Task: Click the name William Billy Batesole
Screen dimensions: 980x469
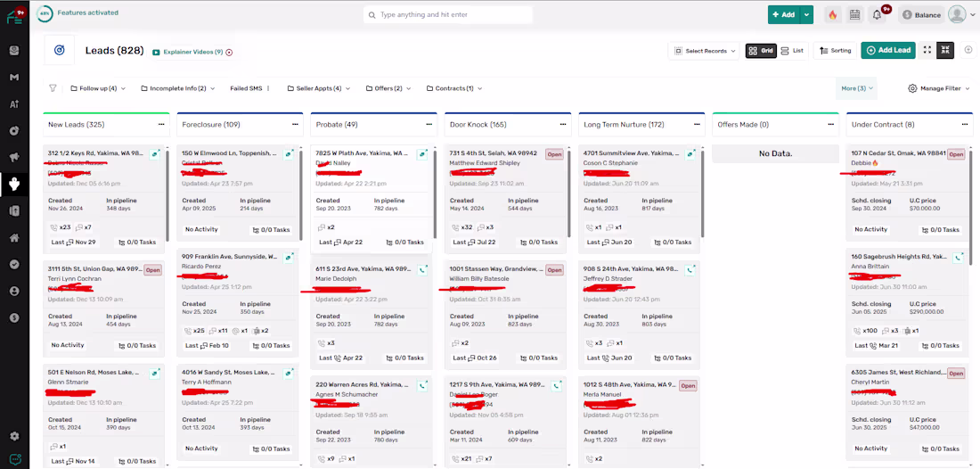Action: pos(478,278)
